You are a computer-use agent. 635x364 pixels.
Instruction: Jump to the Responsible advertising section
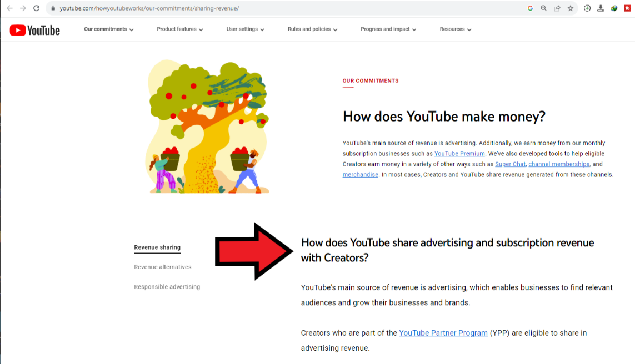[167, 287]
